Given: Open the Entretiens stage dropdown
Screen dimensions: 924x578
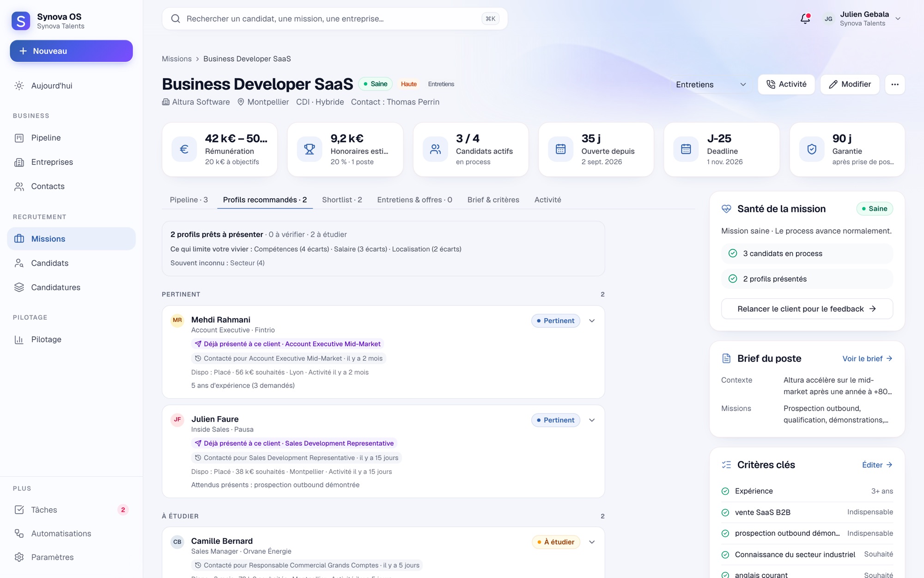Looking at the screenshot, I should (x=711, y=85).
